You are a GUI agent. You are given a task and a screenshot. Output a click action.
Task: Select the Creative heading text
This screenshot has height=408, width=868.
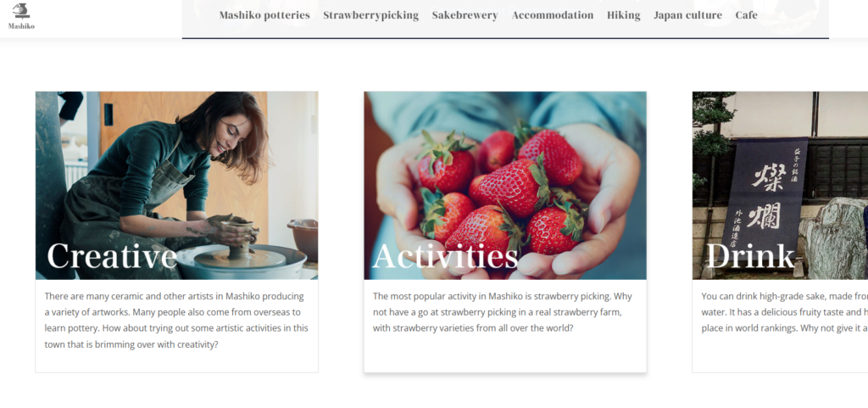[x=112, y=256]
